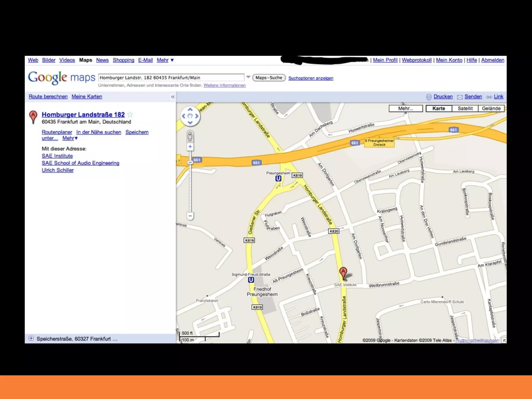Star the Homburger Landstraße 182 result
Viewport: 532px width, 399px height.
click(130, 115)
